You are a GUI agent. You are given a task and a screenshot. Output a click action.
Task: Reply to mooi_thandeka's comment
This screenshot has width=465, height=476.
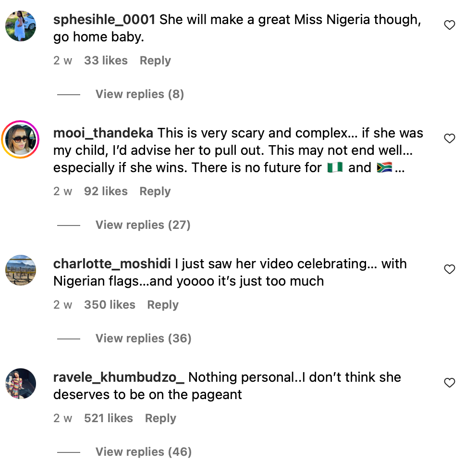tap(155, 191)
